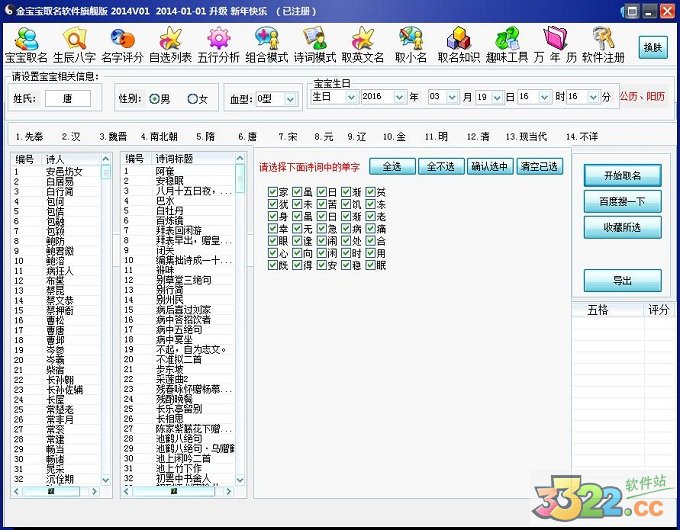The height and width of the screenshot is (530, 680).
Task: Open 取名知识 naming knowledge
Action: [459, 45]
